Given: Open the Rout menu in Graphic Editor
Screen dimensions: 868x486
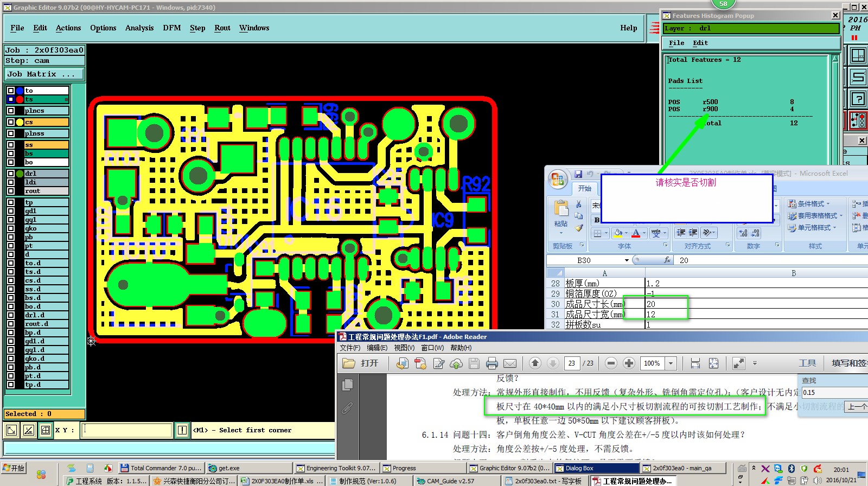Looking at the screenshot, I should (222, 28).
